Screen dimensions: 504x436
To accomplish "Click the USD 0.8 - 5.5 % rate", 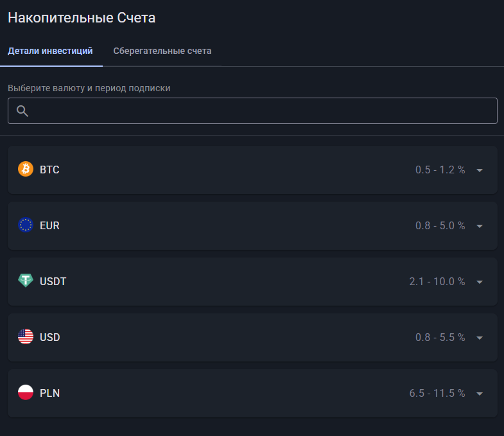I will coord(440,337).
